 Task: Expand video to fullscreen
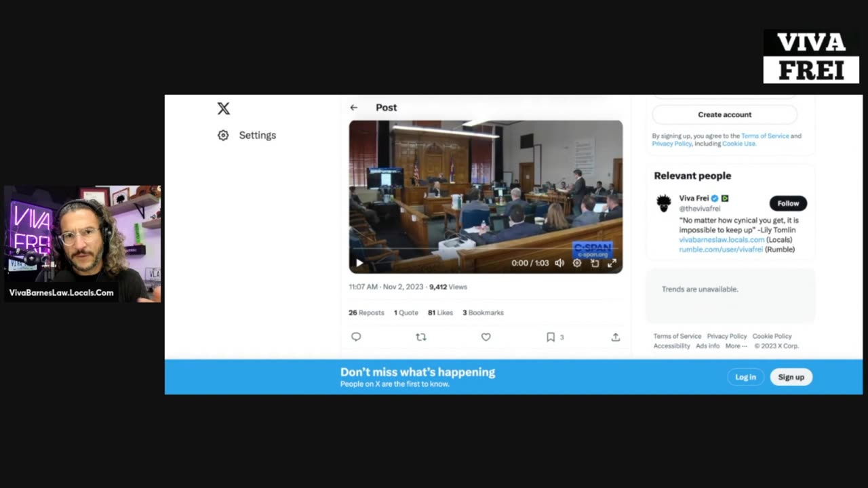pyautogui.click(x=612, y=263)
